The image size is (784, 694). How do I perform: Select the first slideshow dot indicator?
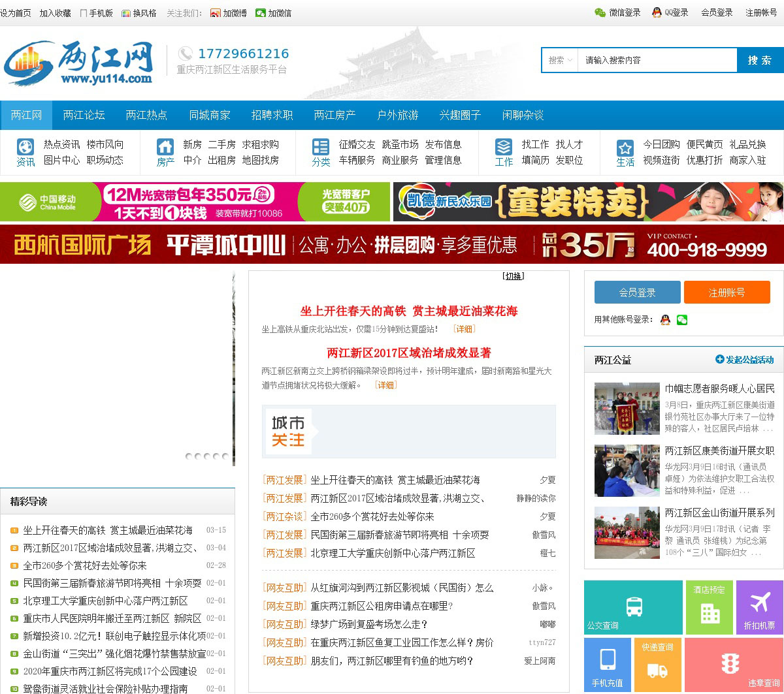[189, 456]
